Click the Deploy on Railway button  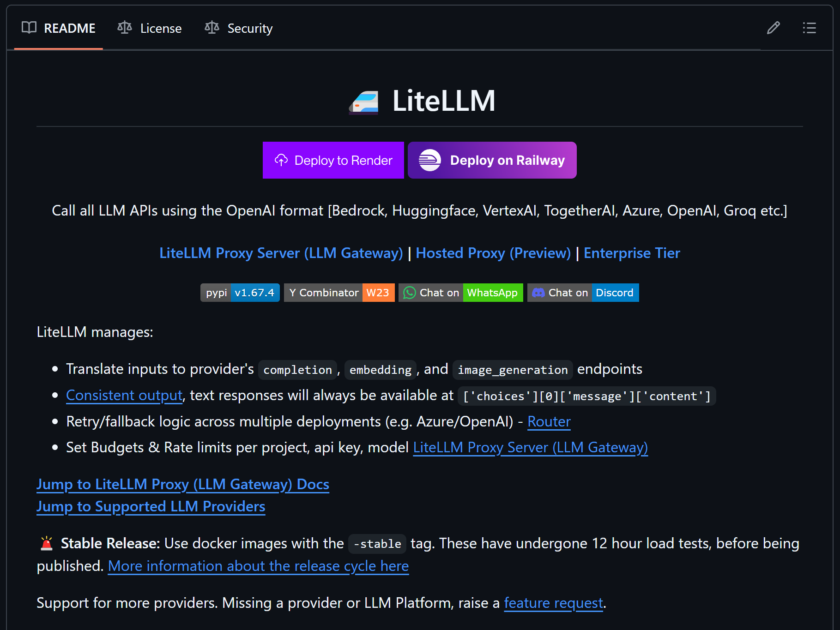coord(492,160)
